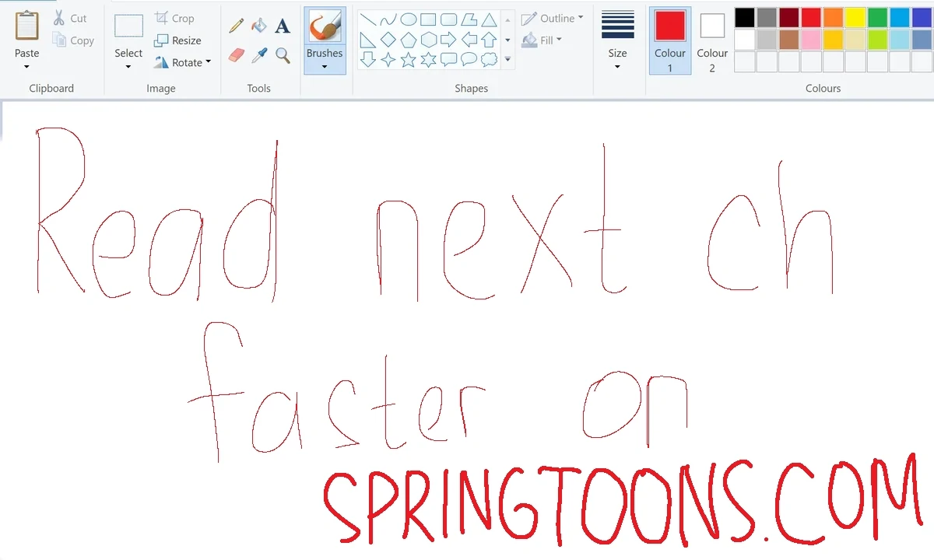Screen dimensions: 934x560
Task: Pick the Fill with colour bucket tool
Action: coord(259,26)
